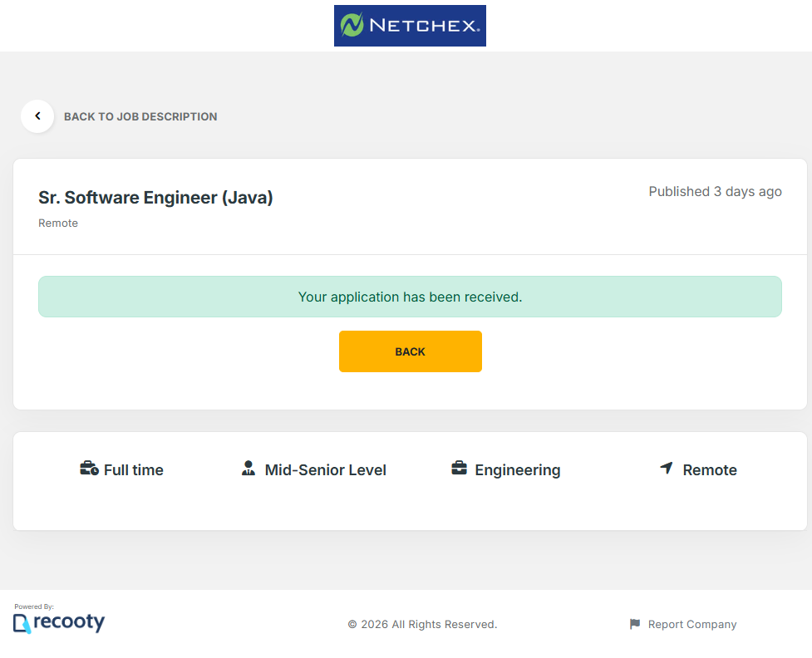Click the application received confirmation banner
This screenshot has width=812, height=658.
tap(410, 297)
